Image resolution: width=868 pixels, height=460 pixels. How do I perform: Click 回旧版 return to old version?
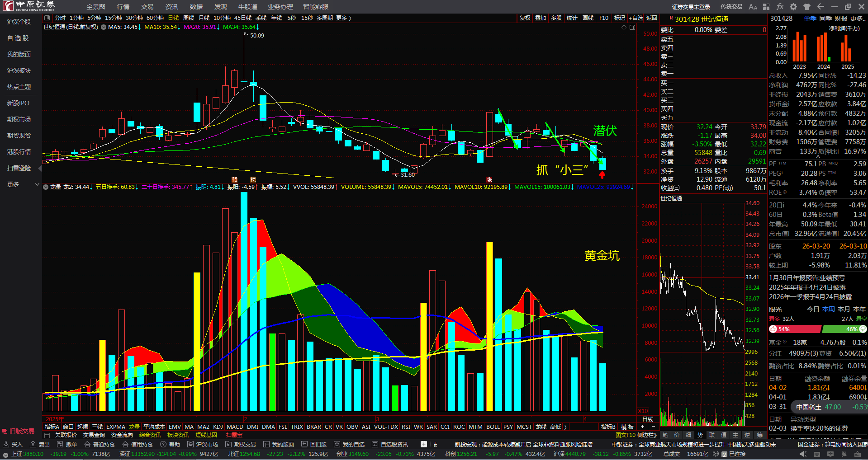314,444
